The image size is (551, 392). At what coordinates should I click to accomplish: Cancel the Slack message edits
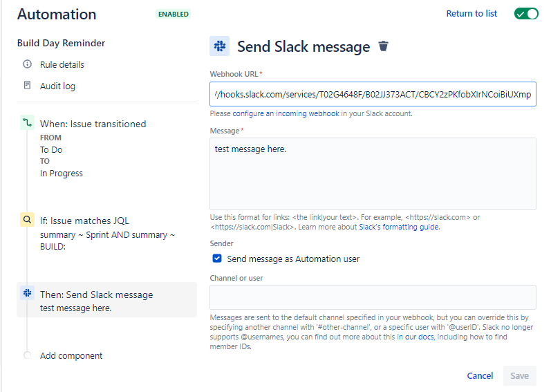tap(480, 376)
